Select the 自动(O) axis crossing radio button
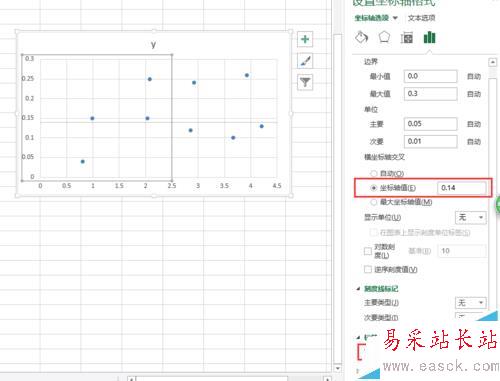The height and width of the screenshot is (381, 500). coord(374,173)
